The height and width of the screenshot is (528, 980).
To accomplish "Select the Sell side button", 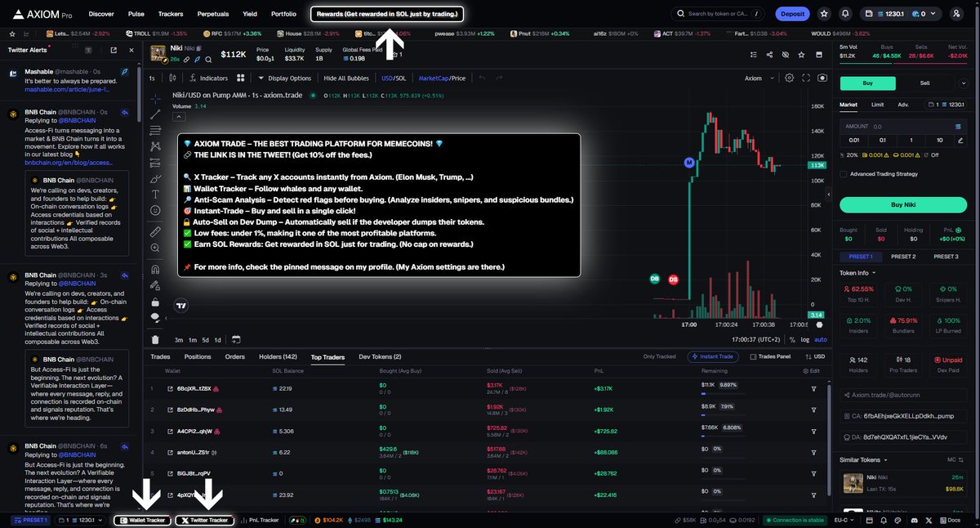I will click(x=924, y=83).
